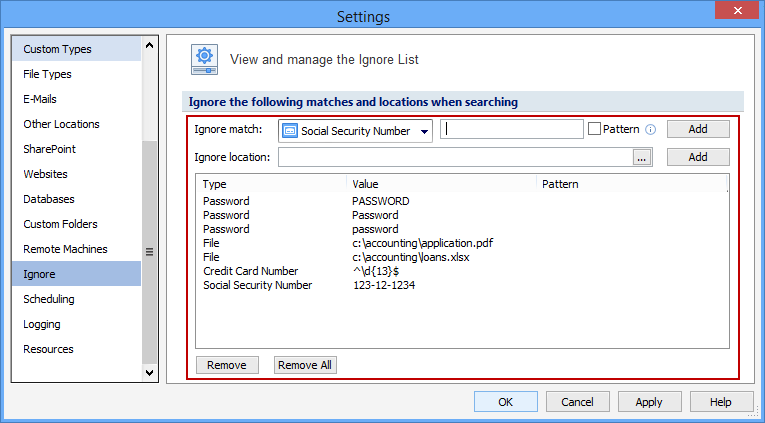Click the Apply button
Viewport: 765px width, 423px height.
(x=648, y=402)
